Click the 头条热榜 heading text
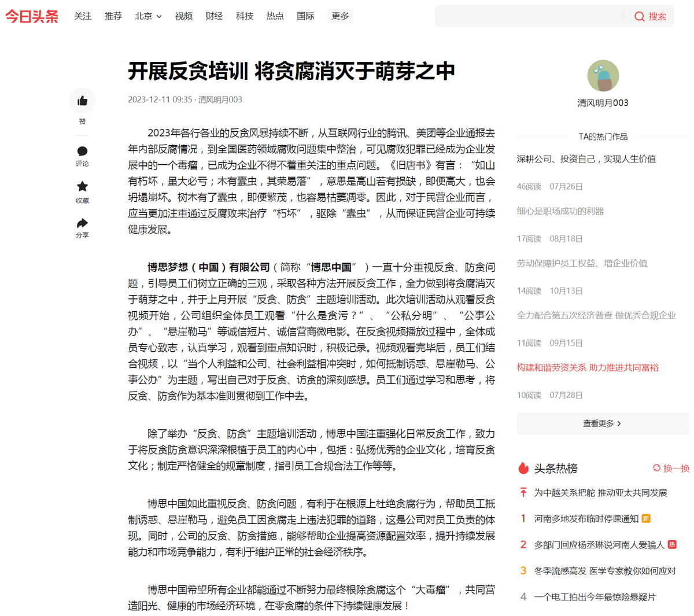694x616 pixels. pyautogui.click(x=556, y=469)
